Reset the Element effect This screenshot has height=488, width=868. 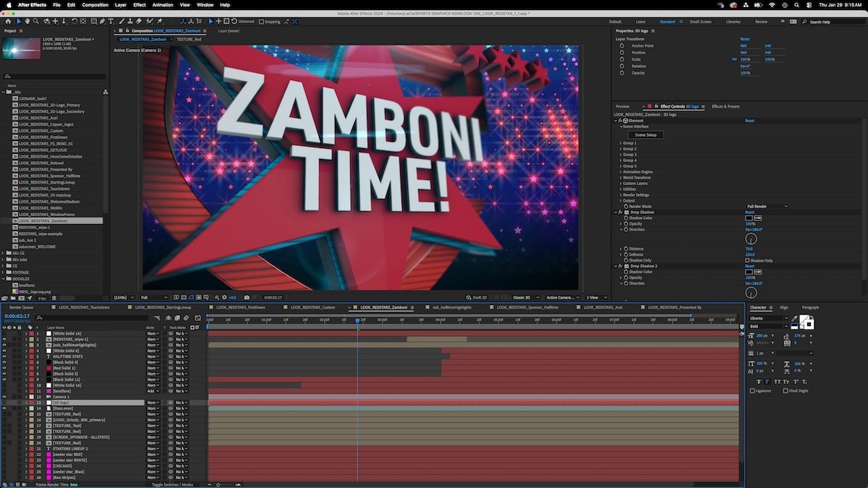(x=750, y=121)
